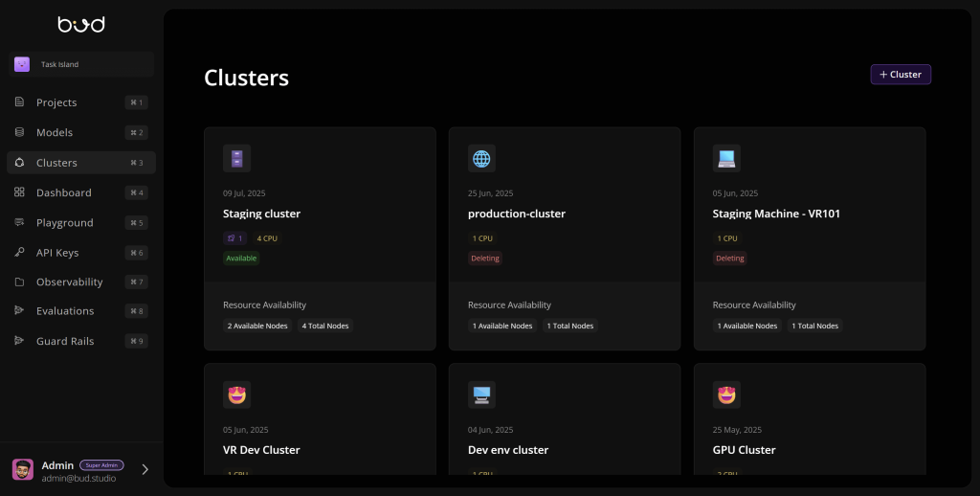Click the Models database icon
This screenshot has height=496, width=980.
(19, 132)
